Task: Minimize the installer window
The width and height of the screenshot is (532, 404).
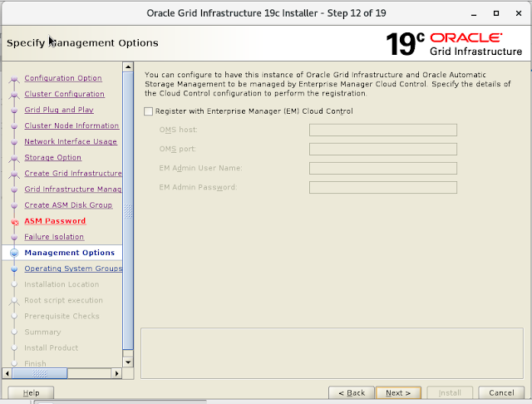Action: 474,13
